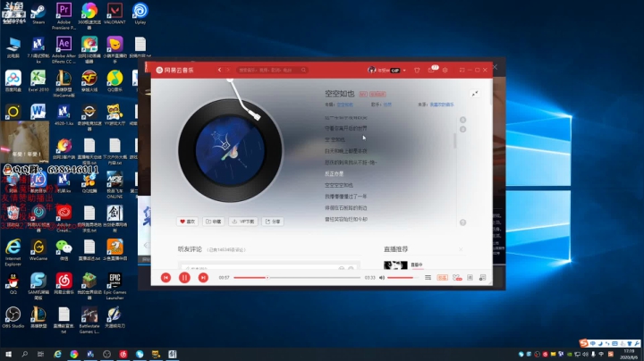Click the MV tag next to song title

point(363,95)
